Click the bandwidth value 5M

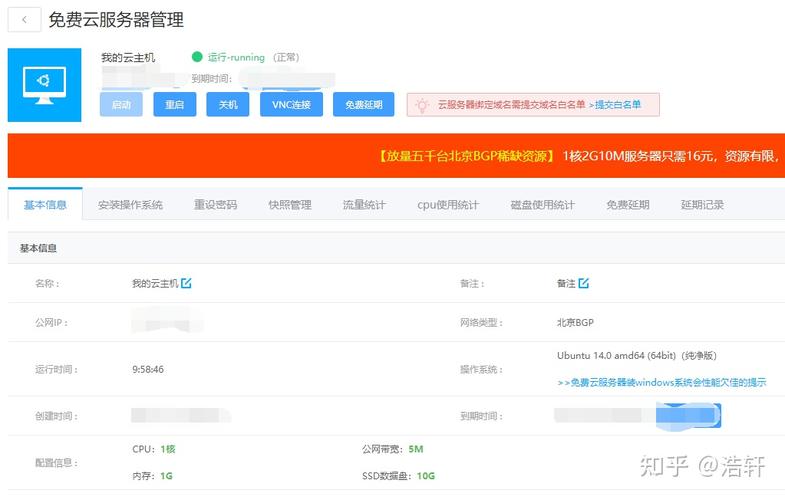(x=416, y=449)
